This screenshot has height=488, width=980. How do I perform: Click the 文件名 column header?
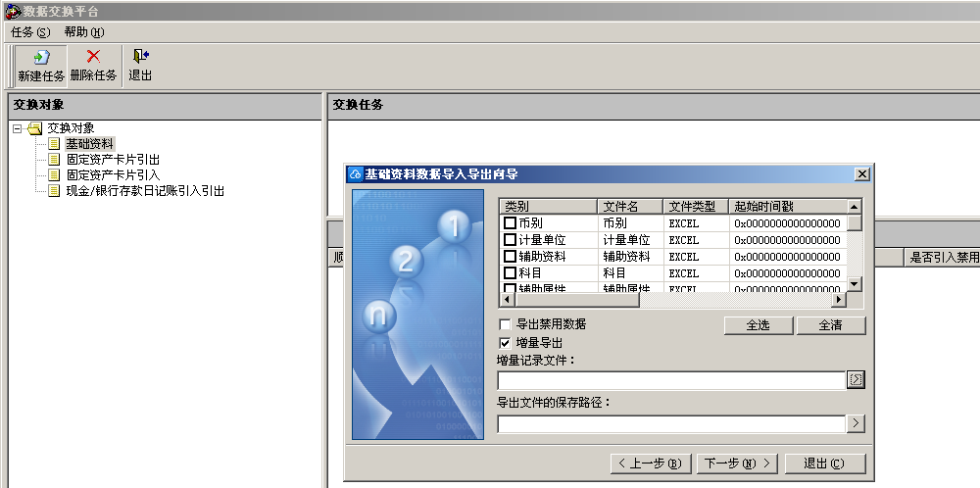click(x=630, y=206)
